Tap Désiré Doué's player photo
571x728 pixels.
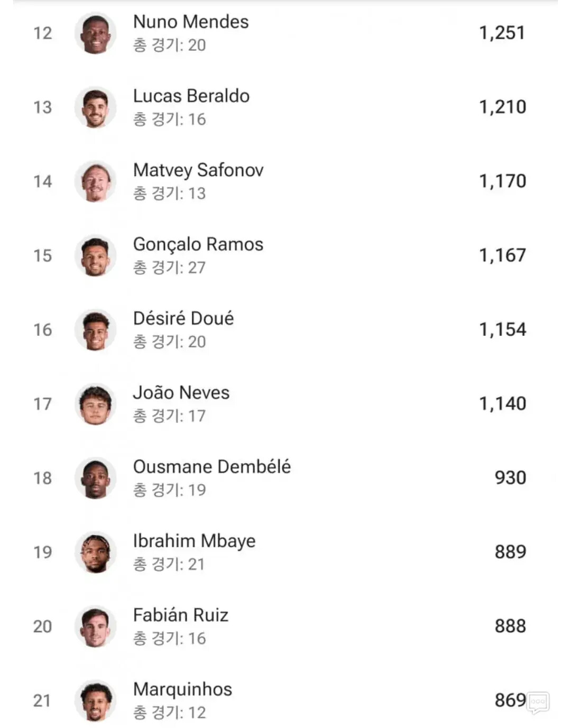pos(95,330)
